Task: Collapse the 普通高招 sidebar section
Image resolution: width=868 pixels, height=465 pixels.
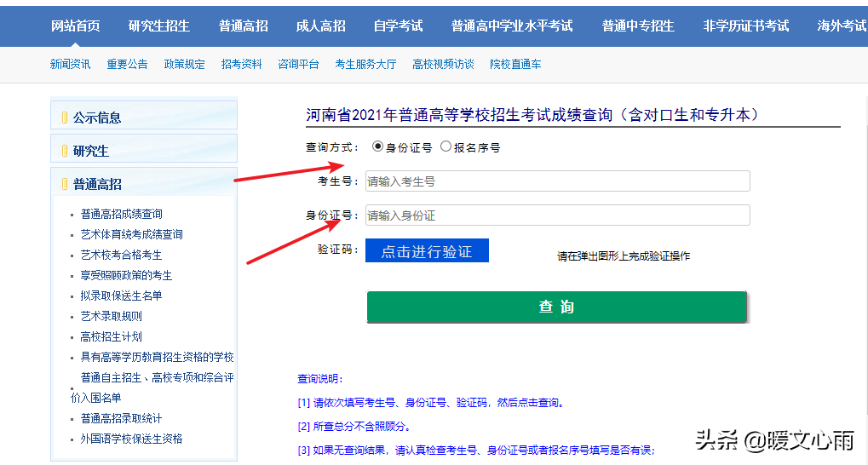Action: tap(144, 182)
